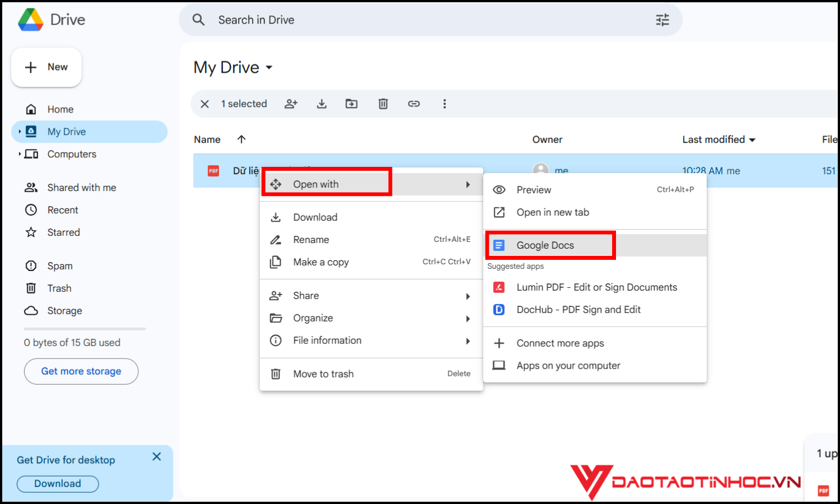The height and width of the screenshot is (504, 840).
Task: Dismiss the Get Drive for desktop banner
Action: [x=157, y=456]
